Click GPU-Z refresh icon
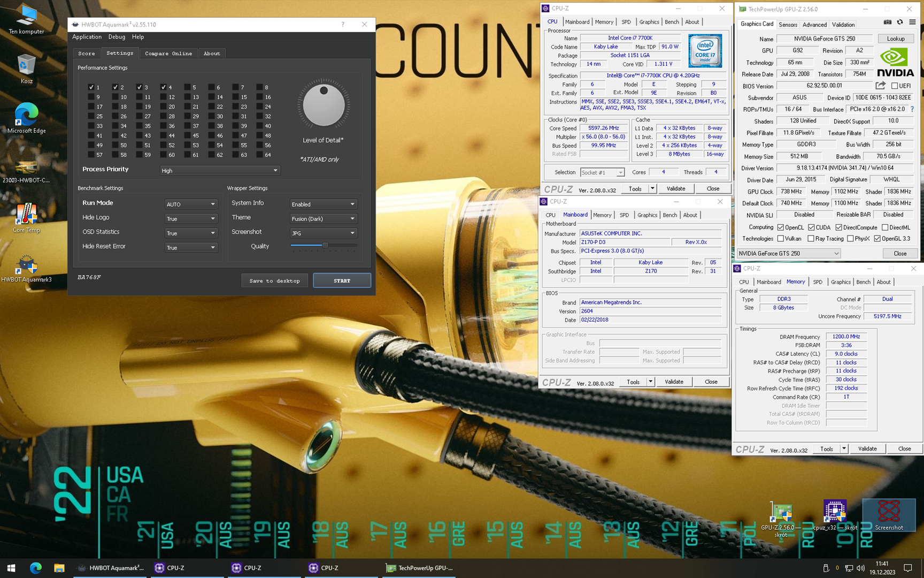The width and height of the screenshot is (924, 578). point(900,22)
